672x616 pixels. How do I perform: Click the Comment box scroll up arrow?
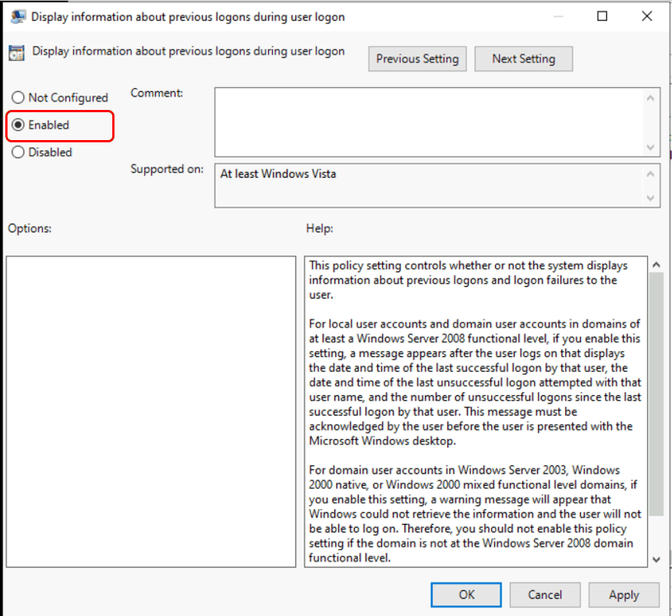(650, 98)
